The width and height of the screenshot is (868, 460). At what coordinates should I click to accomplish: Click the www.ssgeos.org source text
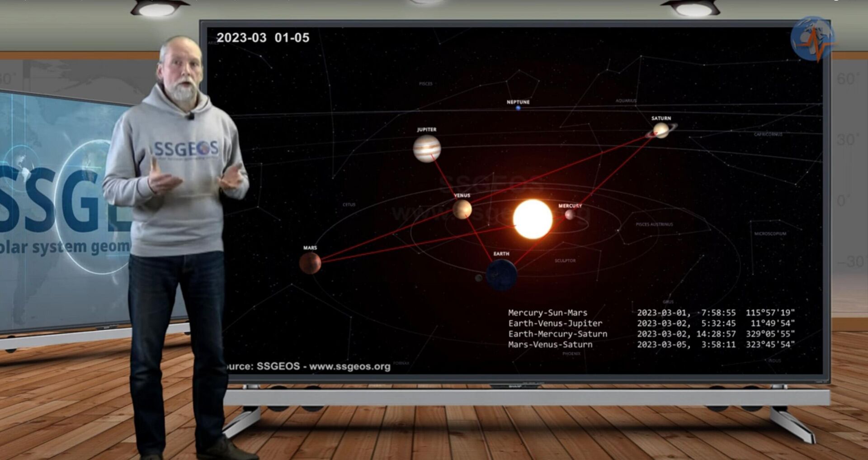(x=349, y=366)
